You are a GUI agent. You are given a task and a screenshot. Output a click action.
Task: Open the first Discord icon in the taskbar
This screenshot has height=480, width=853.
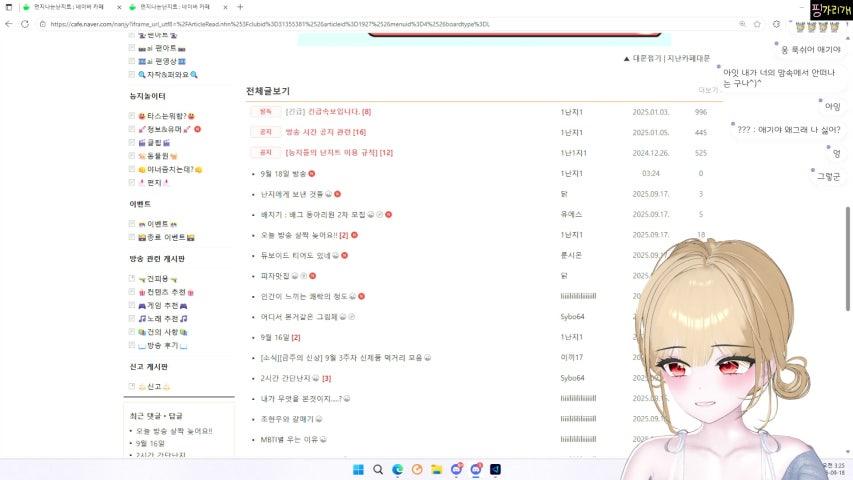tap(456, 469)
